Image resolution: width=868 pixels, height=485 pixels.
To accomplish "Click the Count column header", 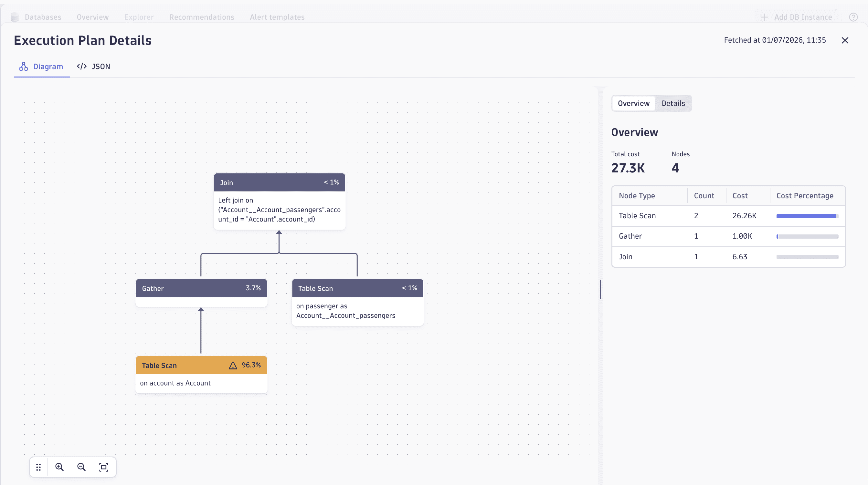I will pyautogui.click(x=704, y=196).
